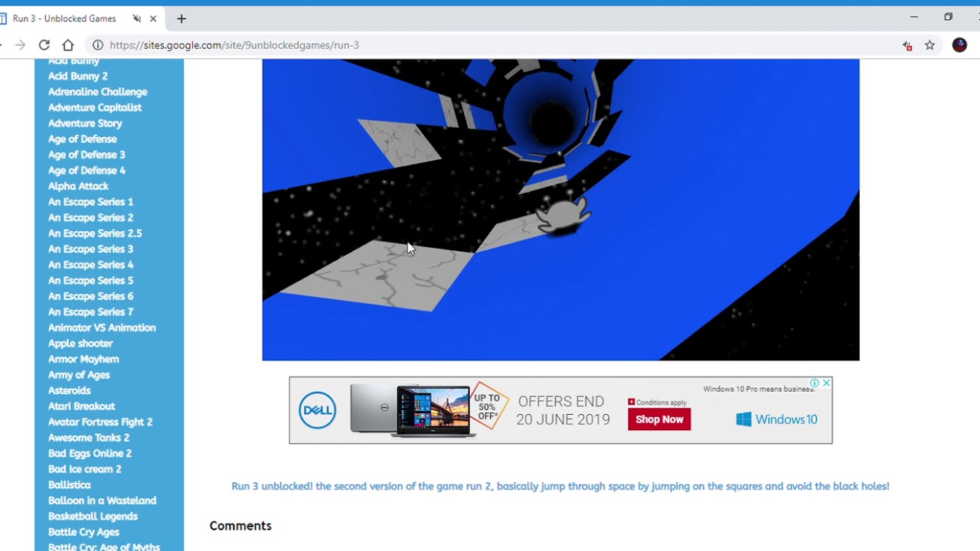The image size is (980, 551).
Task: Close the Dell ad with X icon
Action: coord(826,383)
